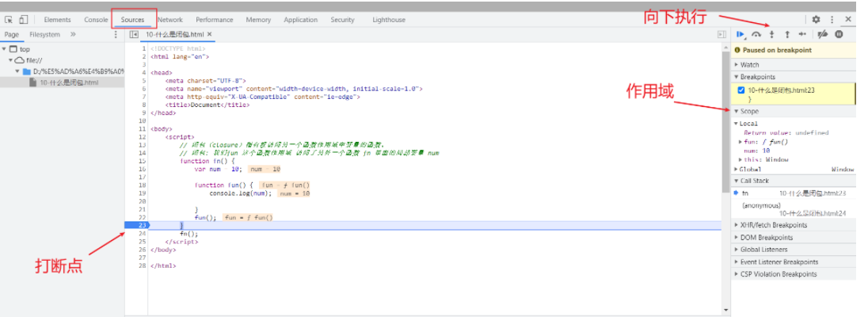Open the navigator pane three-dot menu
Screen dimensions: 868x317
[x=116, y=34]
